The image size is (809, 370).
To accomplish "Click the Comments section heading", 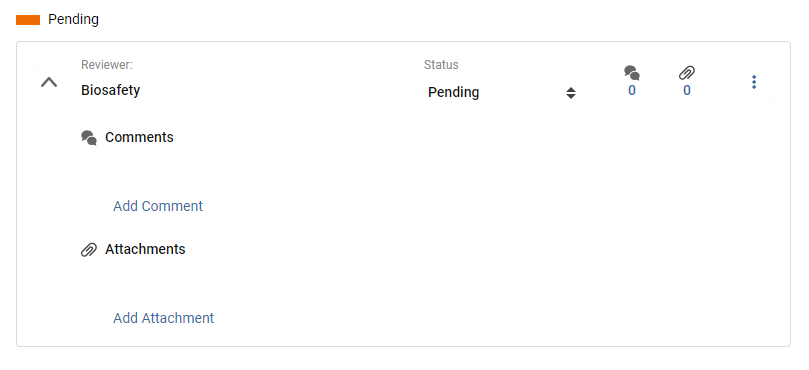I will (139, 137).
